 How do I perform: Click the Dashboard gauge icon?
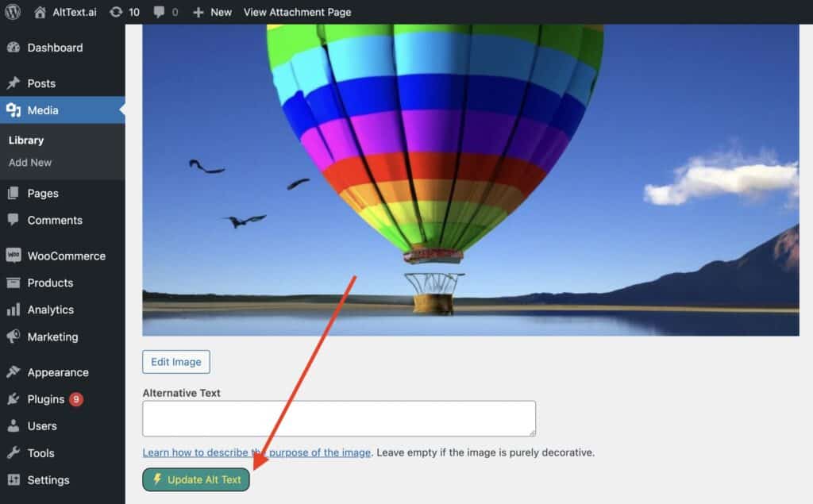coord(13,47)
